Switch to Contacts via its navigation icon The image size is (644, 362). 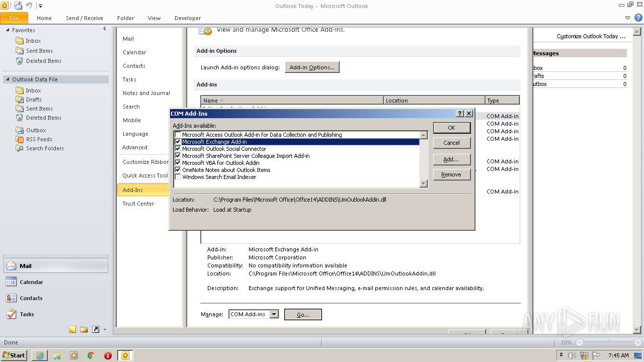click(11, 298)
